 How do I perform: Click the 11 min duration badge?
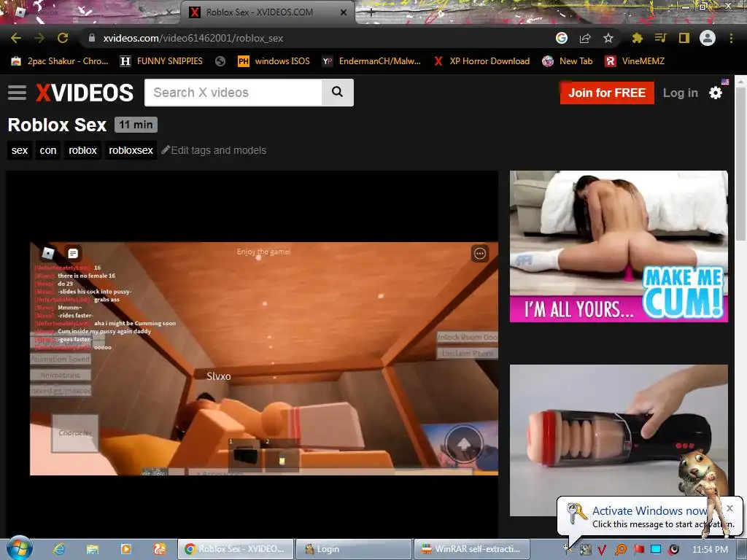(x=136, y=125)
